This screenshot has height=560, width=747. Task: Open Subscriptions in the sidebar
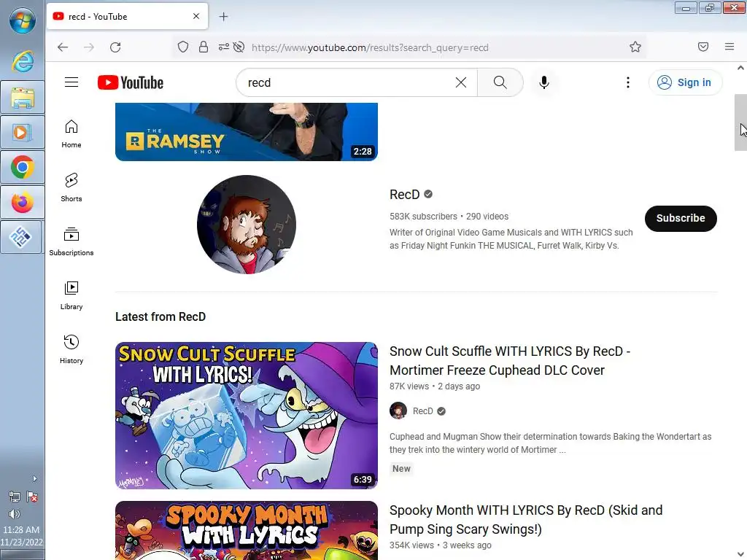(71, 242)
